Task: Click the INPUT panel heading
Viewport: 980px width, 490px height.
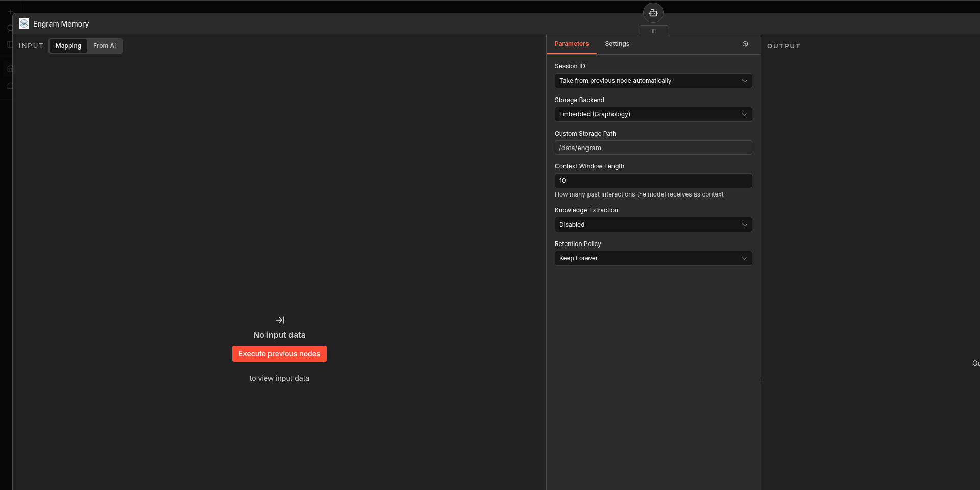Action: pyautogui.click(x=31, y=46)
